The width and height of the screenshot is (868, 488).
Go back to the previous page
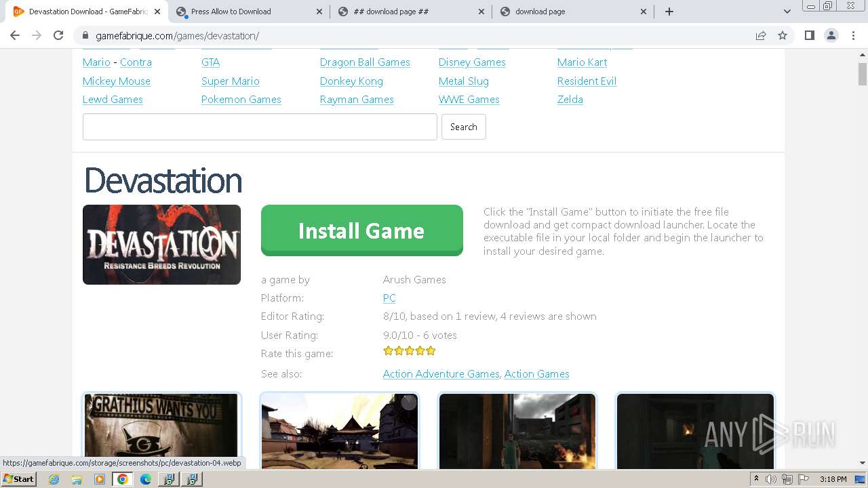(x=15, y=36)
